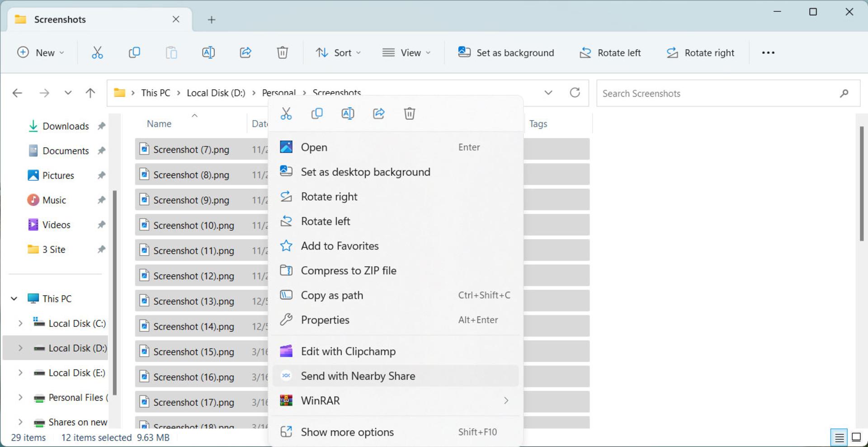Click the Up directory arrow
This screenshot has height=447, width=868.
[90, 93]
